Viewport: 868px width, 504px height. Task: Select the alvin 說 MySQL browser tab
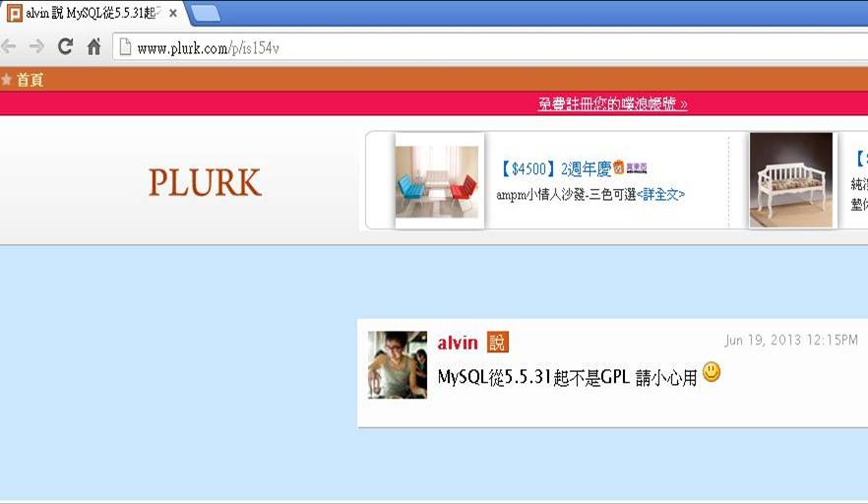pos(93,14)
